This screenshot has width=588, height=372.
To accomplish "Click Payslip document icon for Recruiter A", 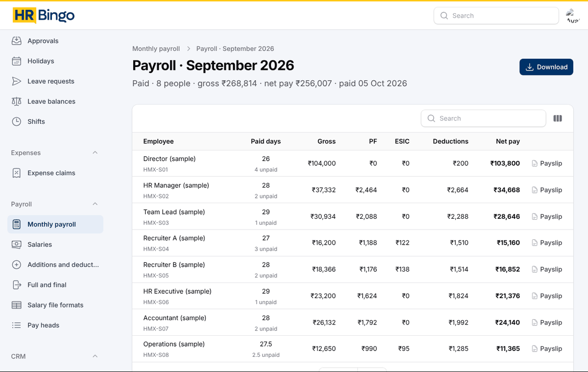I will coord(535,243).
